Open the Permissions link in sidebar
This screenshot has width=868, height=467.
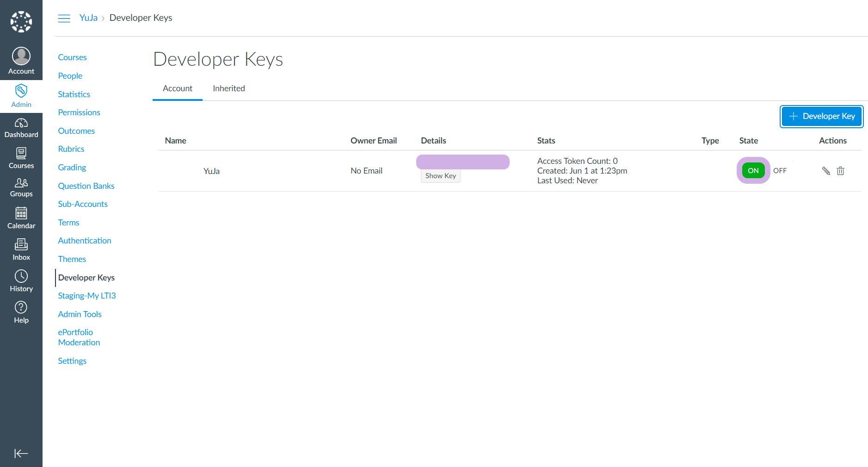[79, 112]
